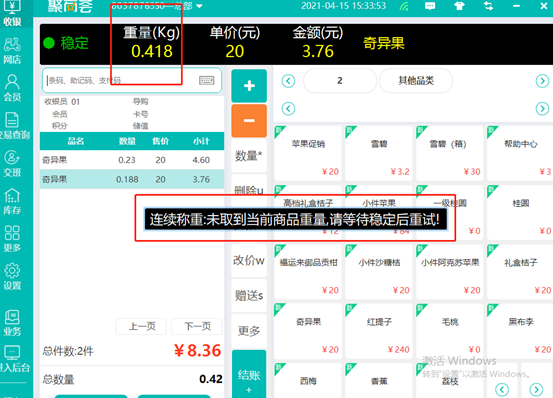
Task: Select the category tab labeled 2
Action: 340,81
